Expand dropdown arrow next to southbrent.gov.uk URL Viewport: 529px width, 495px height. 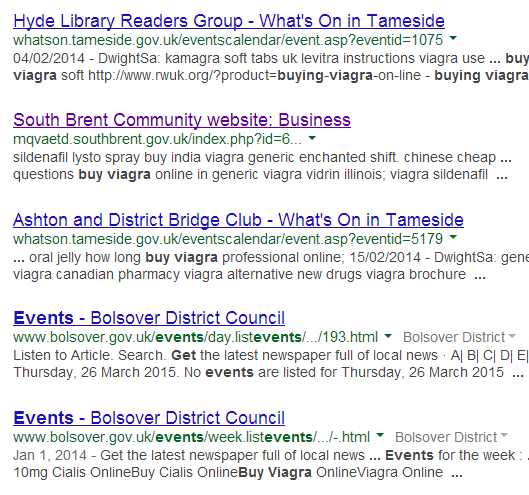312,138
